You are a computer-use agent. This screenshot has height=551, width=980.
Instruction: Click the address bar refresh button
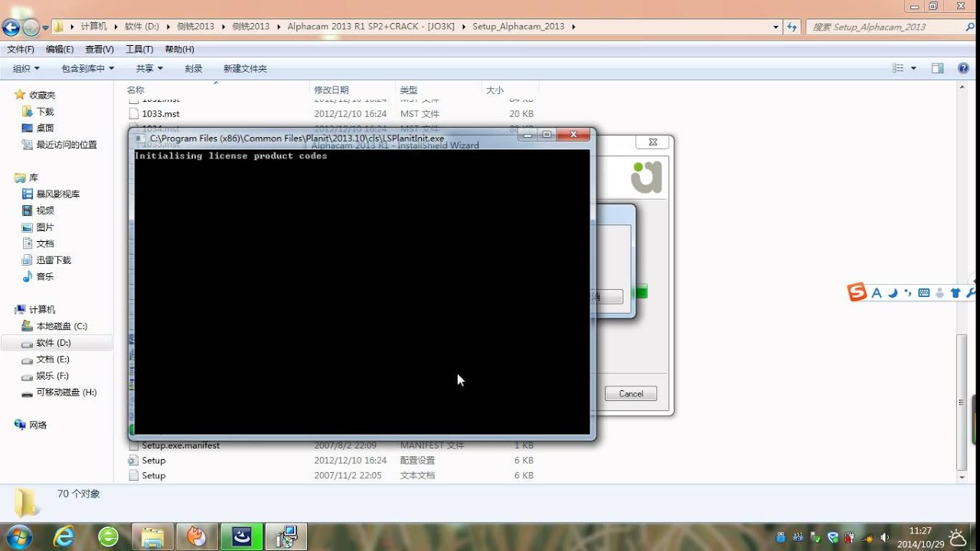click(x=792, y=26)
